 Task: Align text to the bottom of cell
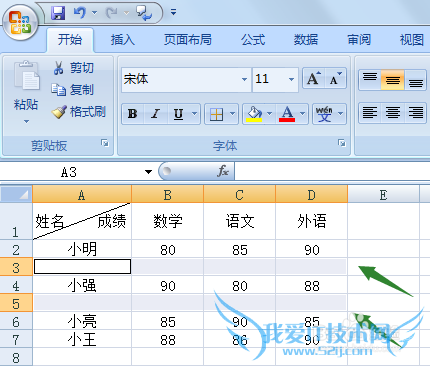pyautogui.click(x=415, y=80)
